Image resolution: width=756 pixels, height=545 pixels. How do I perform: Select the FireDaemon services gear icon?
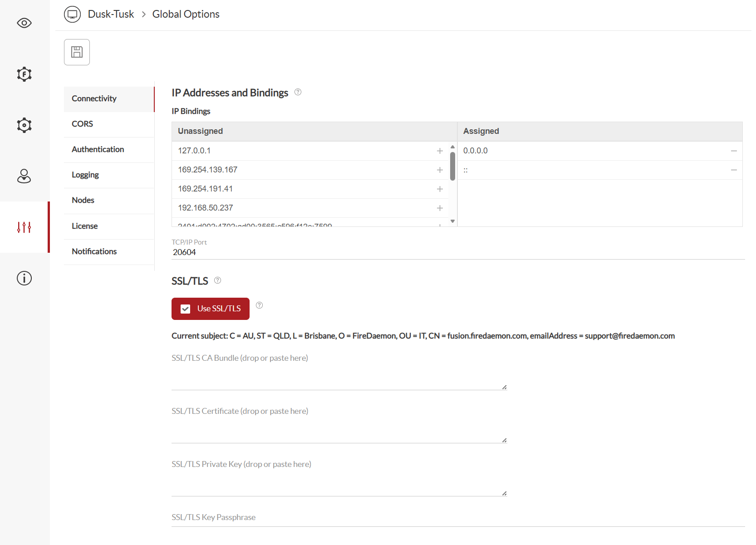pos(24,74)
